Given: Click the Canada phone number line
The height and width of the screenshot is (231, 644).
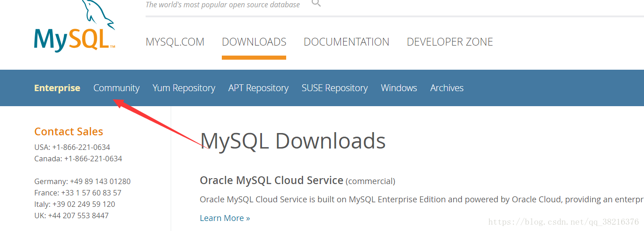Looking at the screenshot, I should (x=78, y=159).
